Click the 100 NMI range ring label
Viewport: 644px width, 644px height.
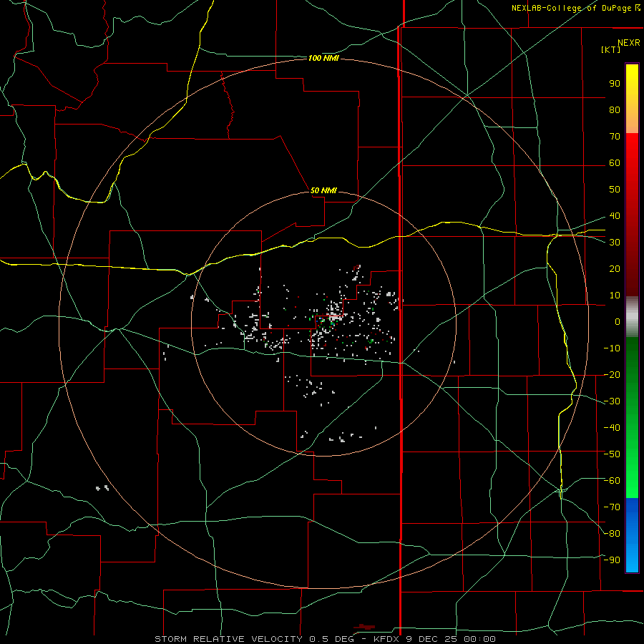[323, 59]
